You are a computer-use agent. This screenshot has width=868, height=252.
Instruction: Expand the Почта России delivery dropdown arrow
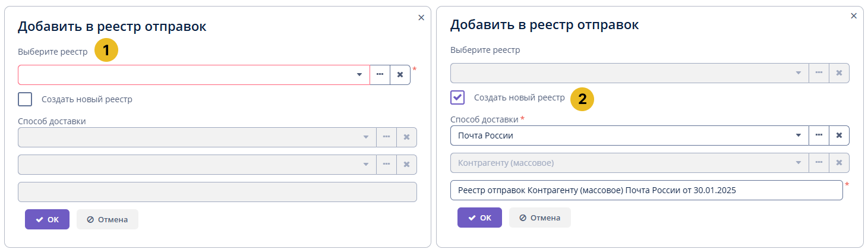(798, 135)
